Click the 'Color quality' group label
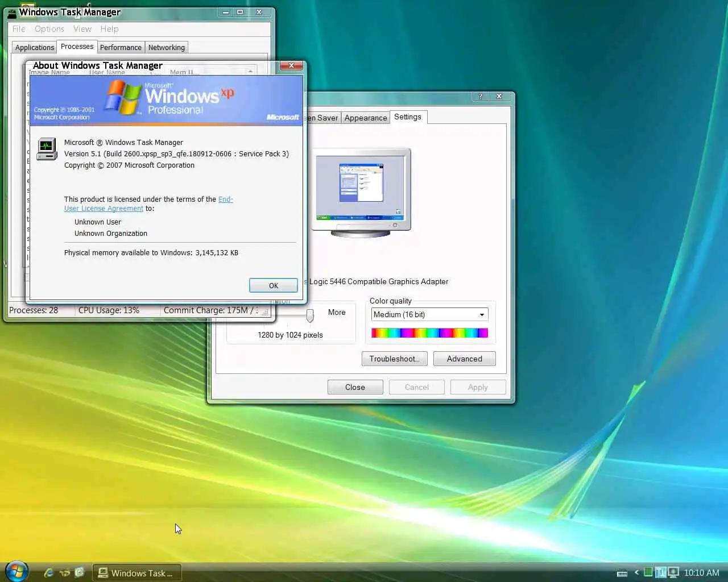 pos(391,301)
